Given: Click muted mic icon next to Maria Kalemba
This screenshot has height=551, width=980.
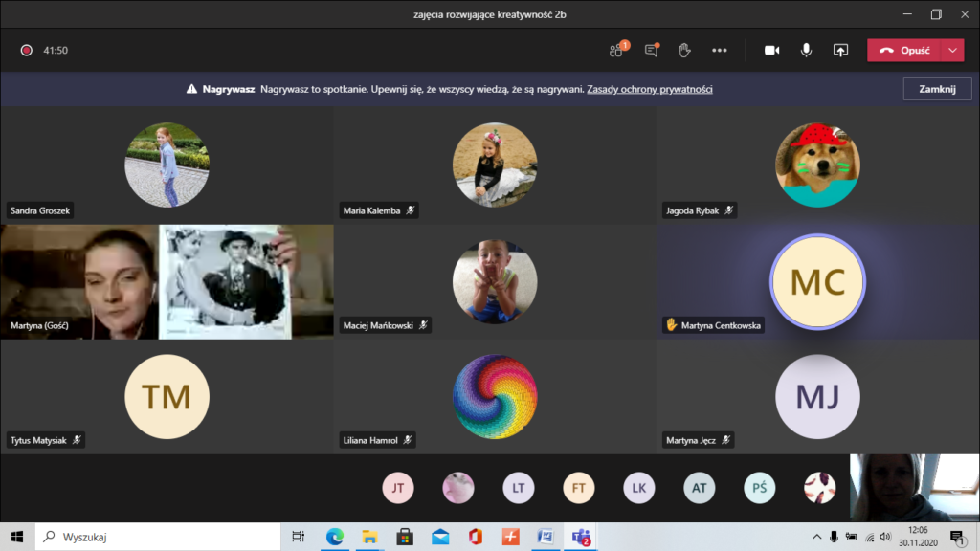Looking at the screenshot, I should pos(410,210).
